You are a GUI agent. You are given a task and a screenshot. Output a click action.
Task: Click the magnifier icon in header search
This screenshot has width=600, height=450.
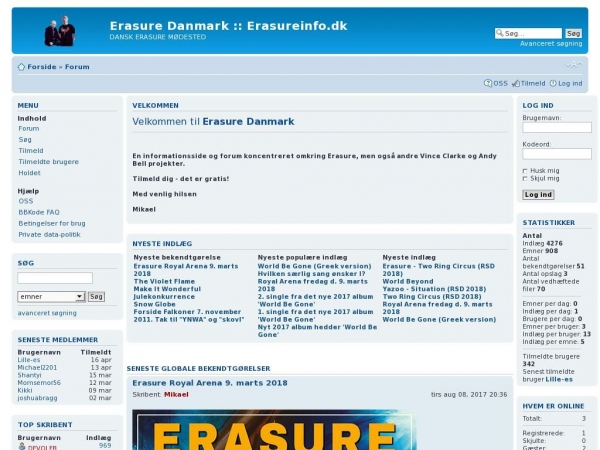[x=499, y=33]
